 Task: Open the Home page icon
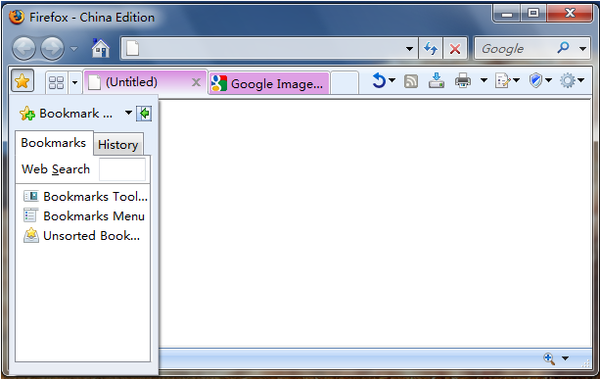100,48
